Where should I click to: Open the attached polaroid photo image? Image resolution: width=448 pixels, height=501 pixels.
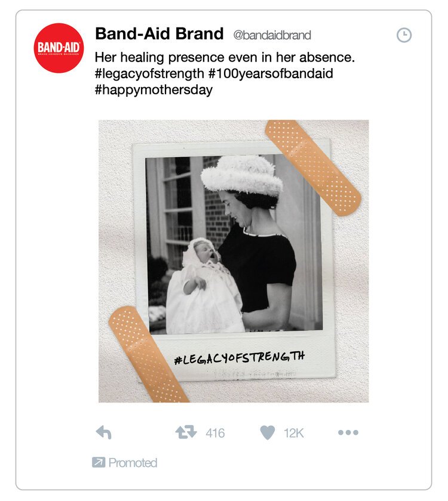(x=234, y=261)
